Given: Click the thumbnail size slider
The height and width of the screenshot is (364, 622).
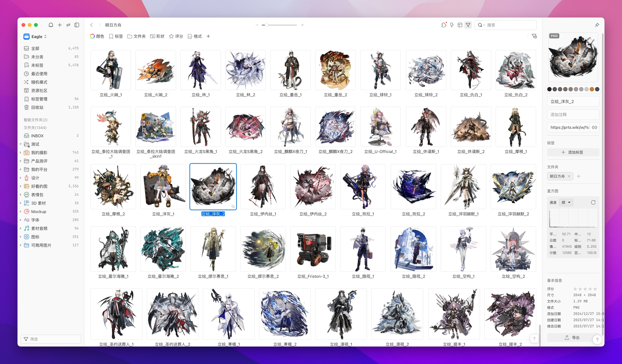Looking at the screenshot, I should click(x=280, y=25).
